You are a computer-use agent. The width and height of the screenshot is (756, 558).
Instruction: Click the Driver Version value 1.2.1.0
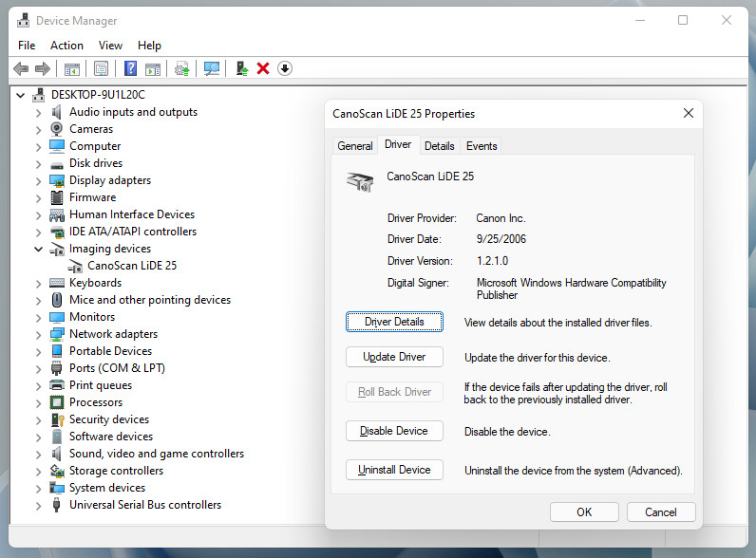[x=492, y=261]
